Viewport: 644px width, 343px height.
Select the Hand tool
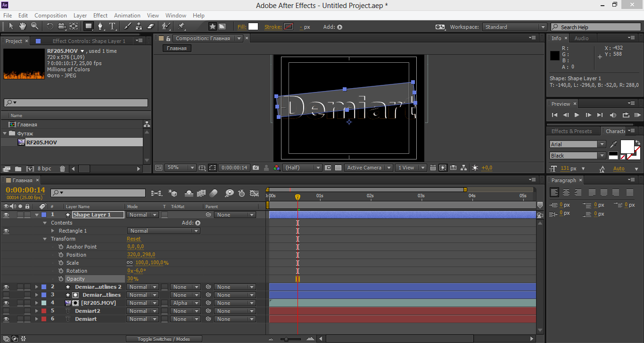click(23, 26)
